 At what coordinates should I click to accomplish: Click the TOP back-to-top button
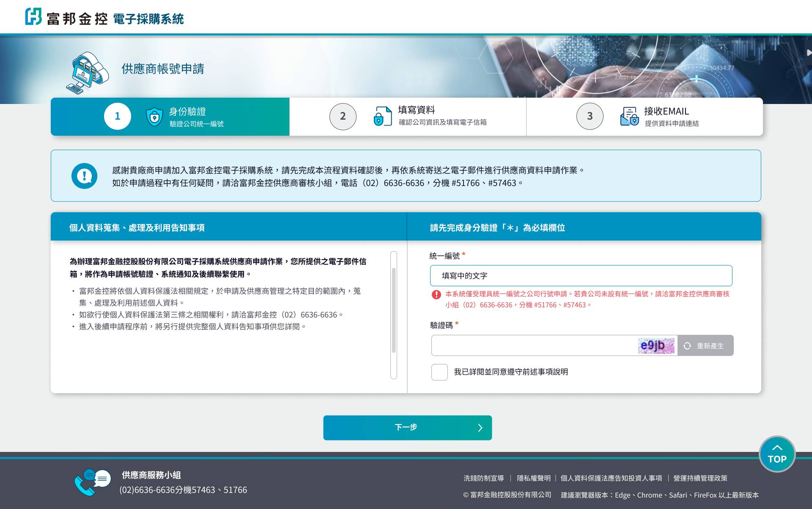777,454
